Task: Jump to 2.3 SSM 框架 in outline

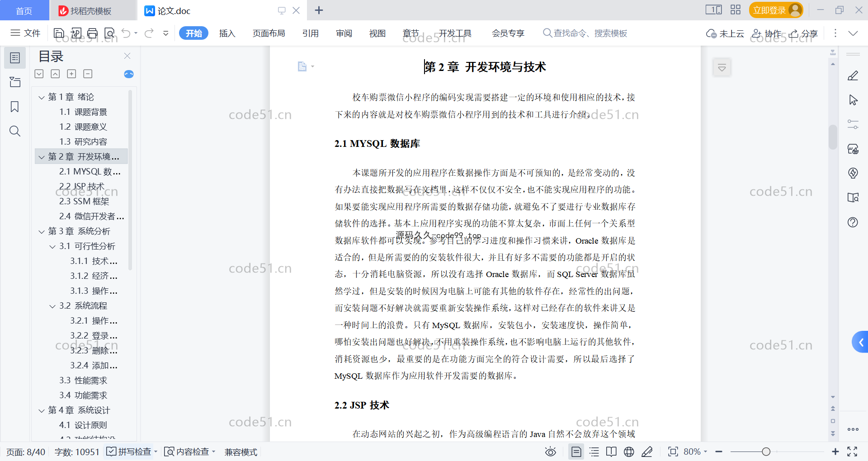Action: [84, 202]
